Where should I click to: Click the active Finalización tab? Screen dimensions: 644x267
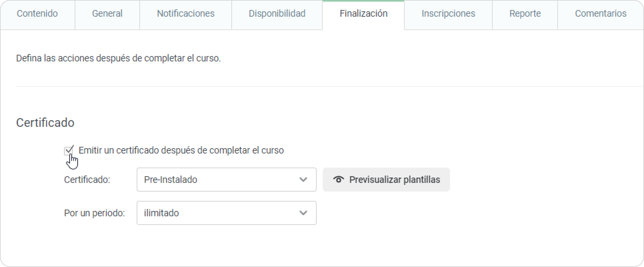click(x=363, y=14)
